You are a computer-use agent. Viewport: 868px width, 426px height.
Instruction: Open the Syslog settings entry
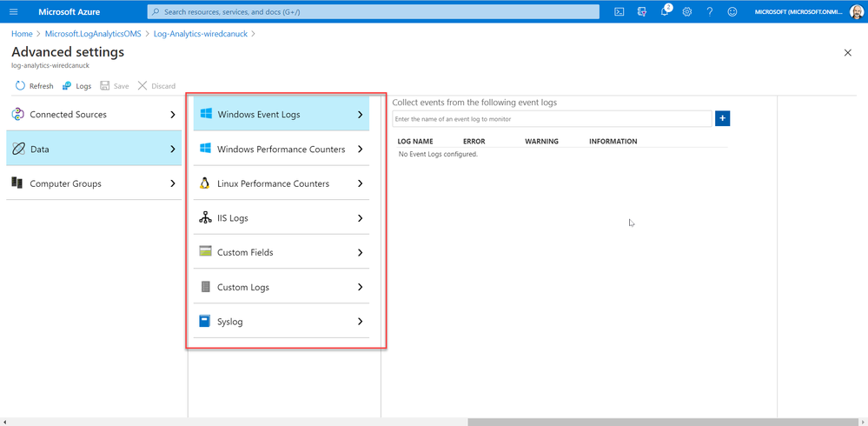coord(282,322)
